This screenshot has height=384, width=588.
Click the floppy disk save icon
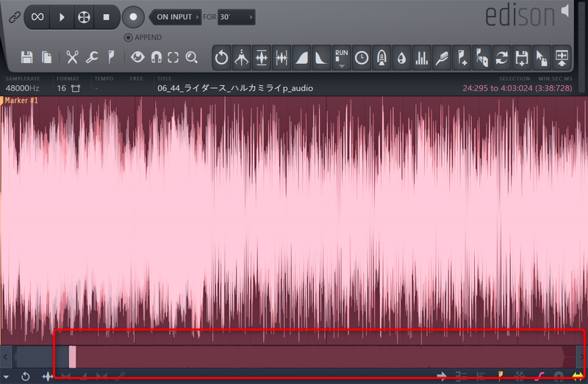point(27,57)
